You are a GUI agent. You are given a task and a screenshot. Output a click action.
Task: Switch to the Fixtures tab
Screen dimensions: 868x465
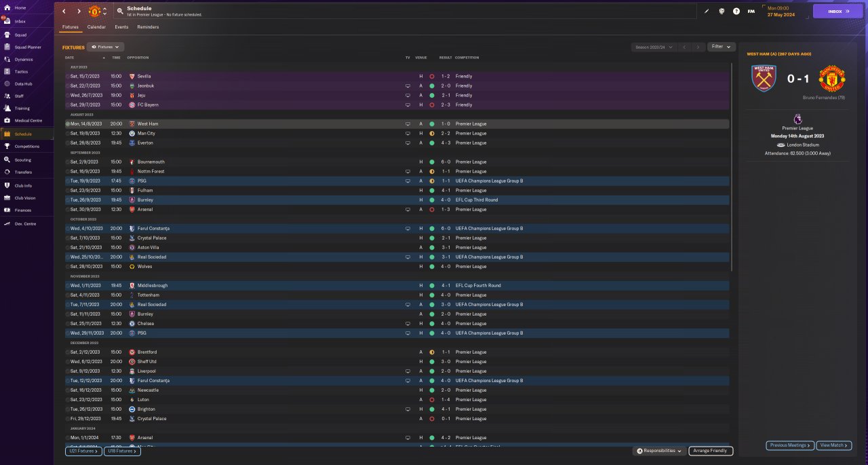tap(71, 27)
